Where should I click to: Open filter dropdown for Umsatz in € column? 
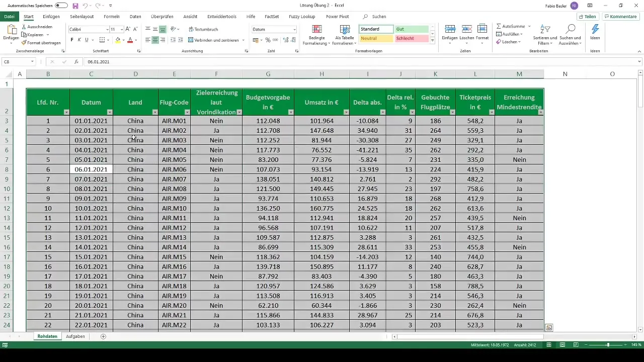[346, 112]
